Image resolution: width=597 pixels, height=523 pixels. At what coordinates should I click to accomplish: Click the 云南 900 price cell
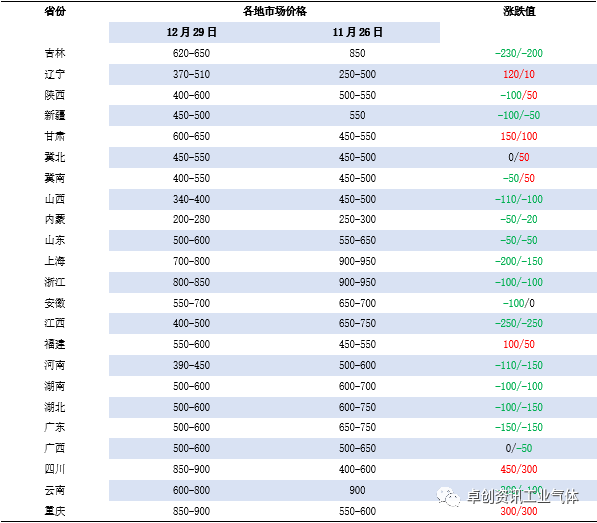(358, 490)
